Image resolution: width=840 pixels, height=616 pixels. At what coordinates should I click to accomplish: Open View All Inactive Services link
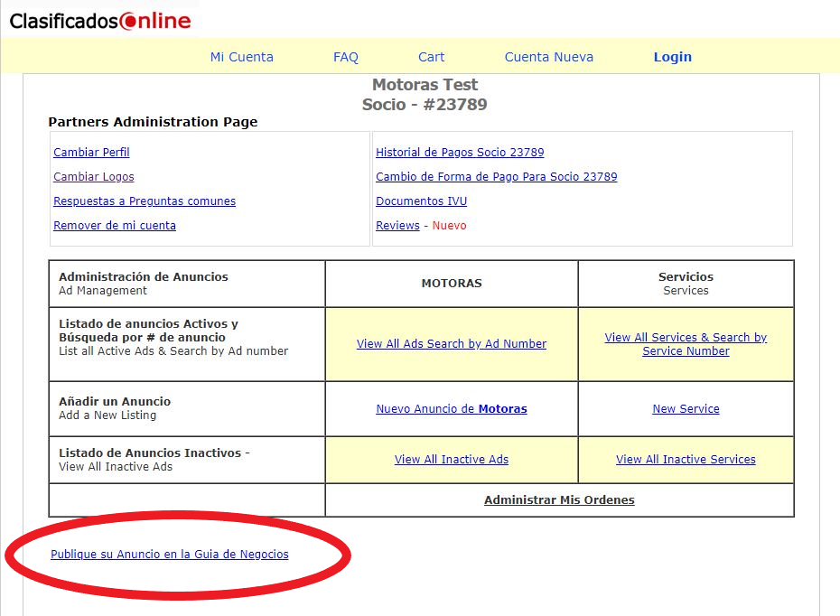click(686, 460)
